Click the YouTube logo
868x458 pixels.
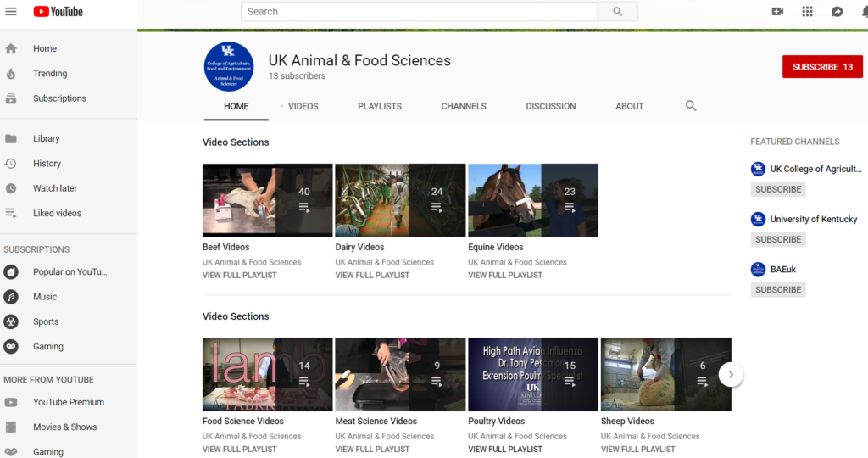pos(58,12)
